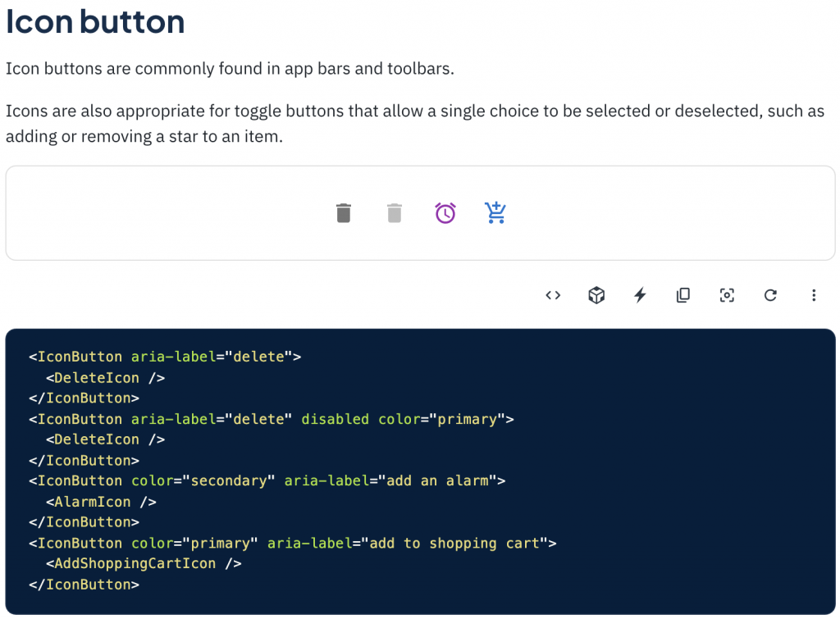Click the purple alarm clock icon button

tap(445, 213)
